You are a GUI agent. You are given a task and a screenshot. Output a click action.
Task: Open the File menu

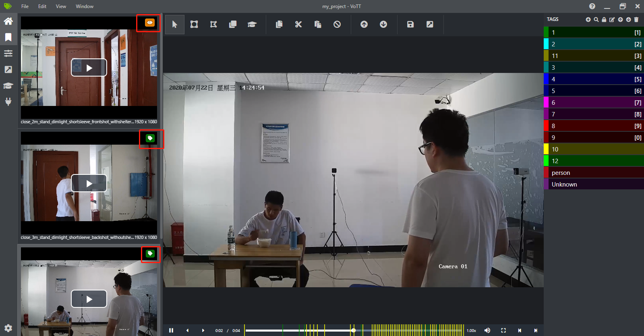(25, 6)
